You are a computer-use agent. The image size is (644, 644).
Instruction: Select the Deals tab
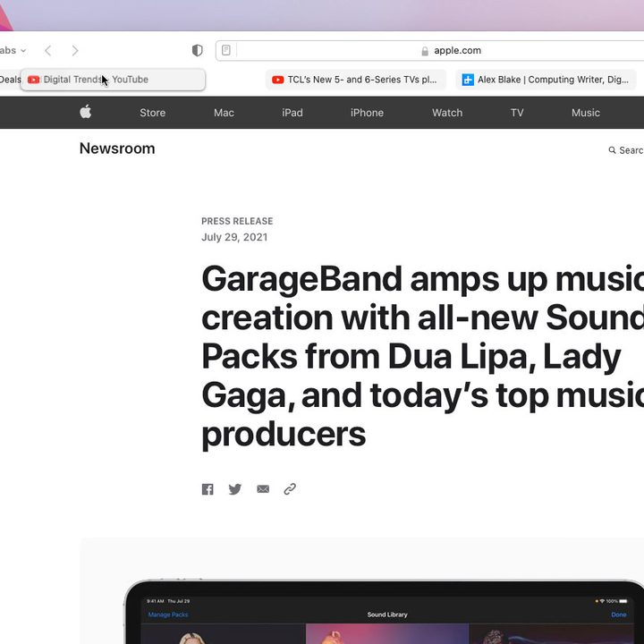click(x=10, y=80)
